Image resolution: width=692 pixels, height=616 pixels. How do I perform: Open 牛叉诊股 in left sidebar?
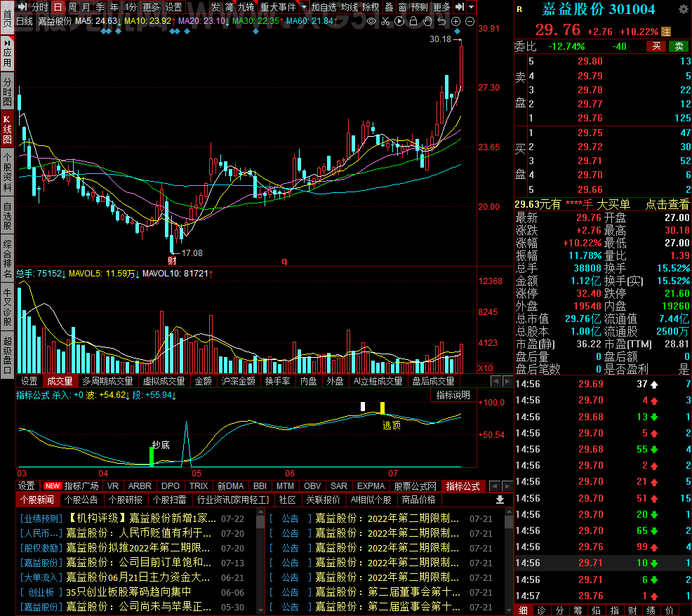point(7,307)
